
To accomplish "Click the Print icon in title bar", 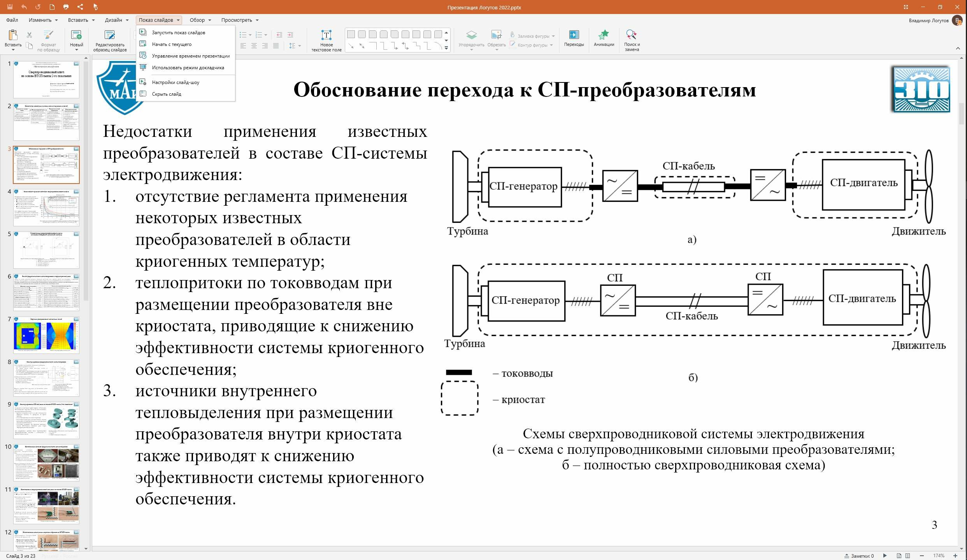I will (x=66, y=7).
